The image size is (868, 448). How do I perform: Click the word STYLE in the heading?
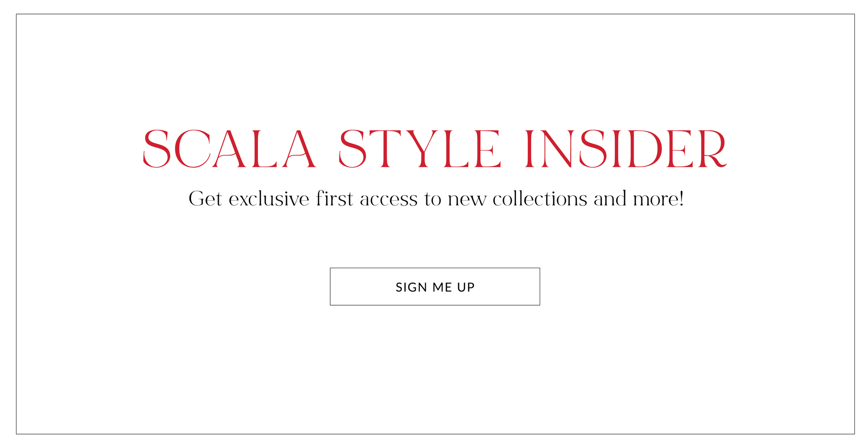coord(420,149)
